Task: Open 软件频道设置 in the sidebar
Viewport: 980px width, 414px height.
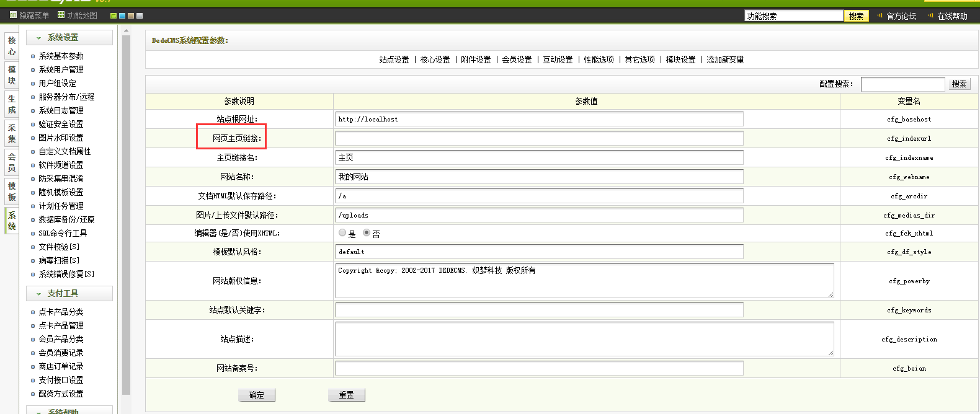Action: [x=61, y=165]
